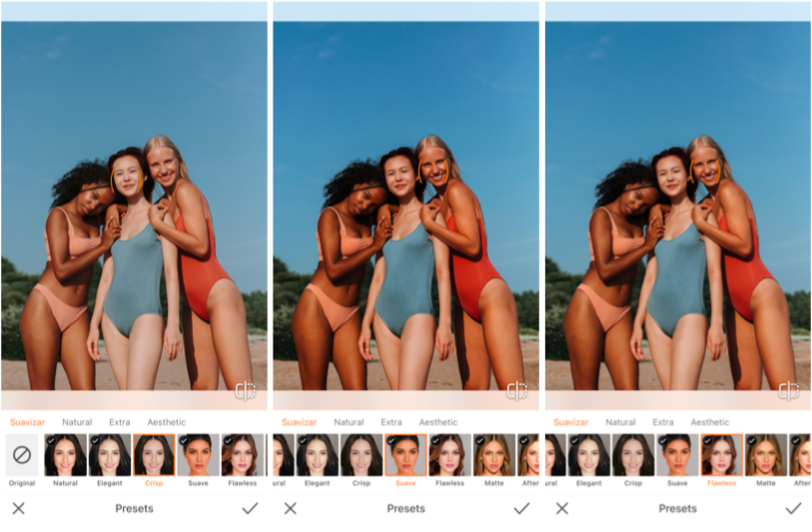Tap the compare before/after icon in middle screen

click(516, 390)
